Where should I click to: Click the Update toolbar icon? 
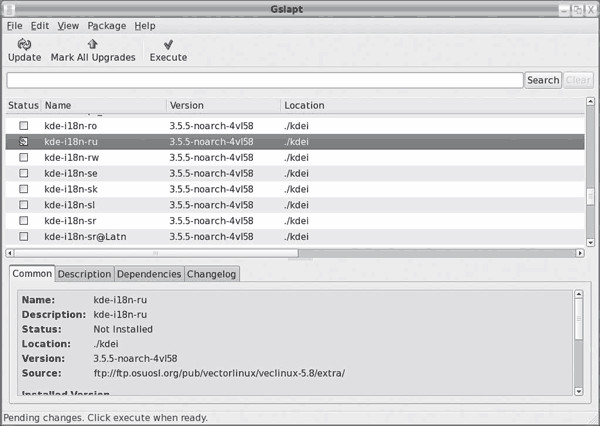click(x=24, y=44)
